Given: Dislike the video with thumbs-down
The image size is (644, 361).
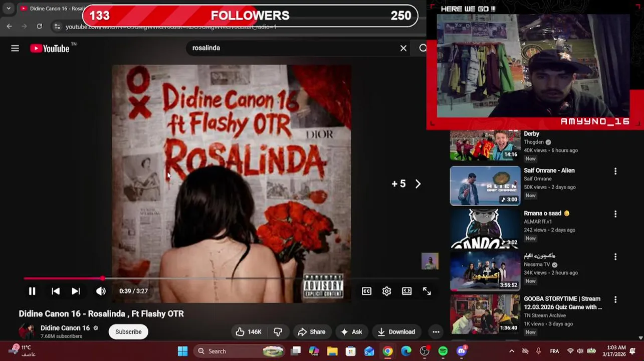Looking at the screenshot, I should coord(278,332).
